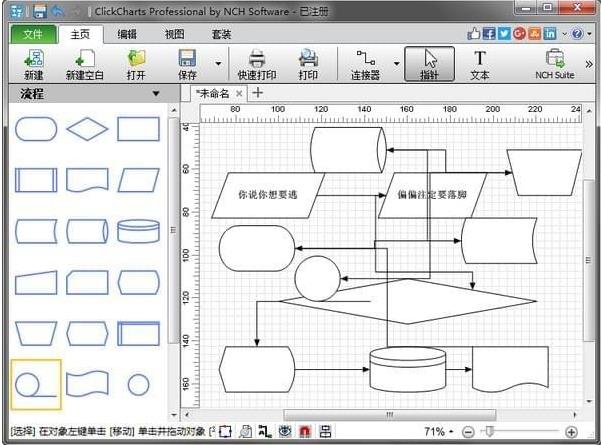The width and height of the screenshot is (601, 445).
Task: Click the 新建空白 (New Blank) icon
Action: point(84,64)
